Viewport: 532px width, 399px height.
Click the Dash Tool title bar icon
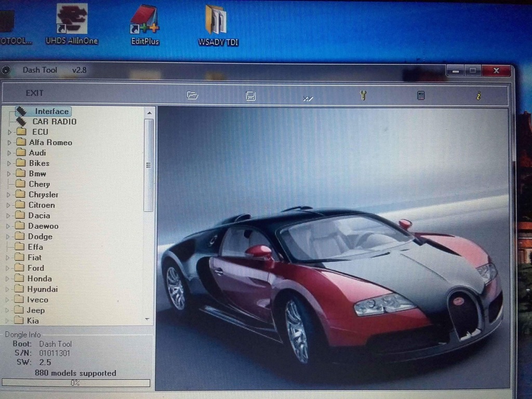(x=5, y=70)
